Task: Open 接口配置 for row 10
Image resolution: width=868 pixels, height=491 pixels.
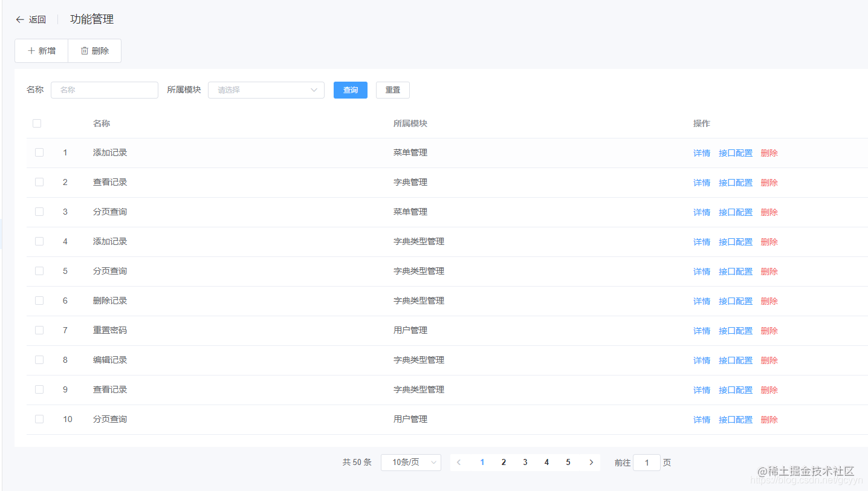Action: [736, 420]
